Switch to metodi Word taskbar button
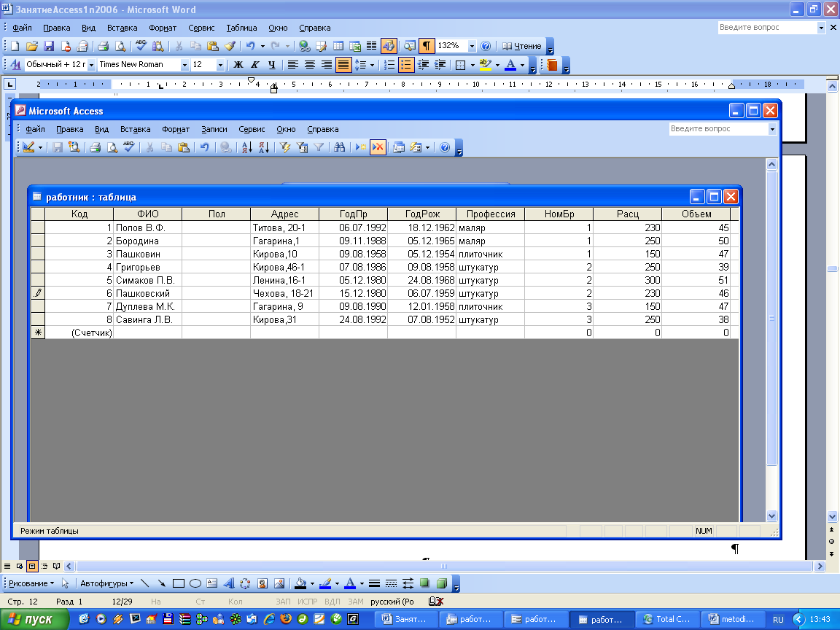This screenshot has height=630, width=840. click(732, 619)
